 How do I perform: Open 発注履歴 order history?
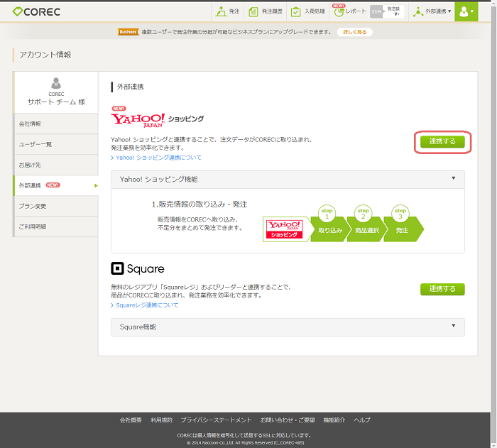pos(265,12)
